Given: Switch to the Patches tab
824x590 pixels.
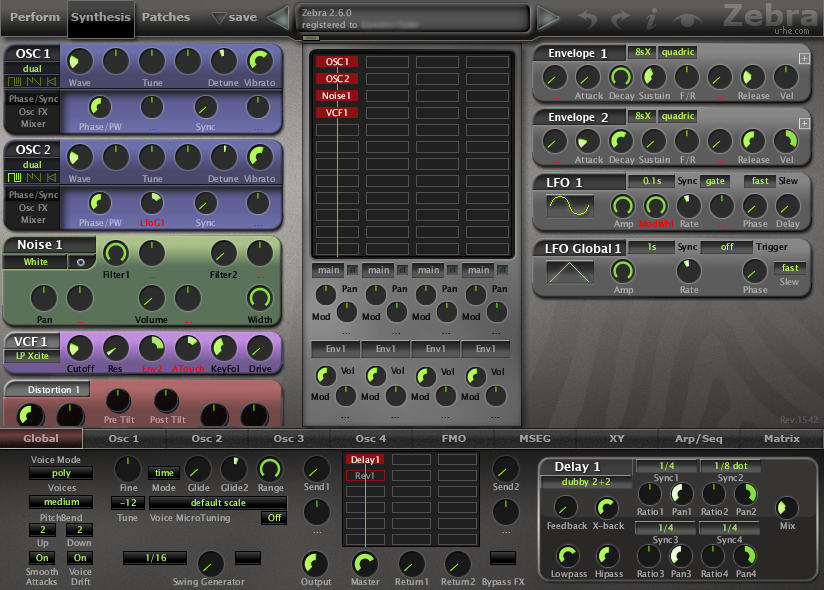Looking at the screenshot, I should click(166, 17).
